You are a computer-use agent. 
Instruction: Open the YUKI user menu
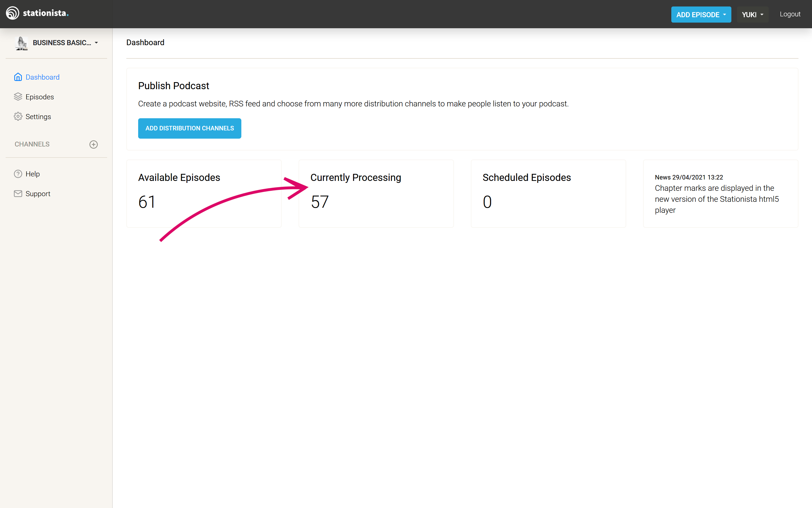[x=752, y=14]
